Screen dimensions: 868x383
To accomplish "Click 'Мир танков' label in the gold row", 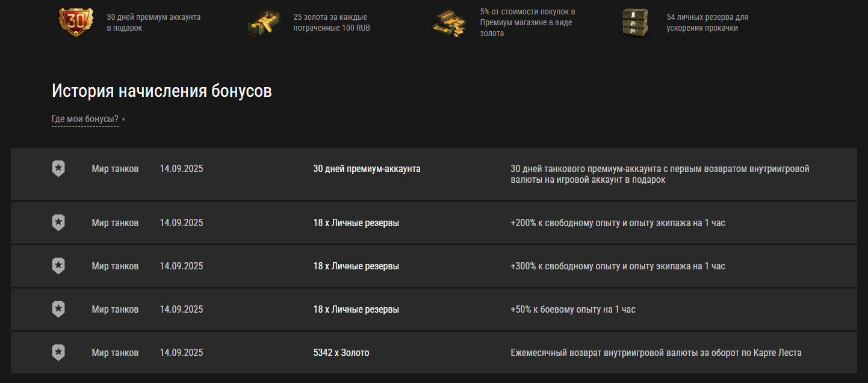I will pyautogui.click(x=115, y=353).
